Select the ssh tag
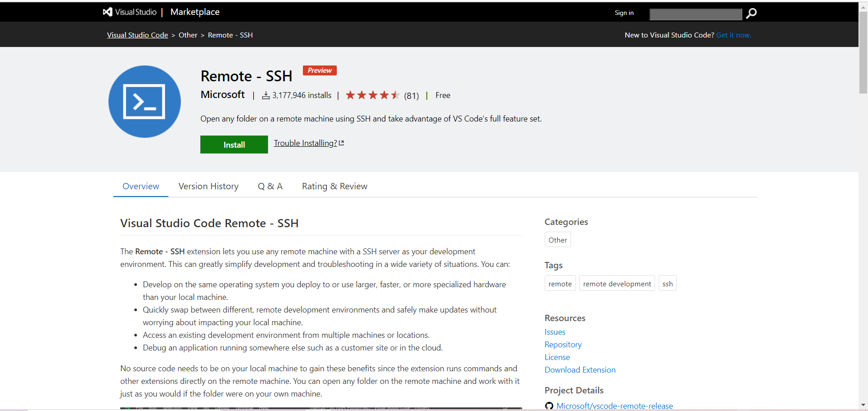Viewport: 868px width, 411px height. 668,283
